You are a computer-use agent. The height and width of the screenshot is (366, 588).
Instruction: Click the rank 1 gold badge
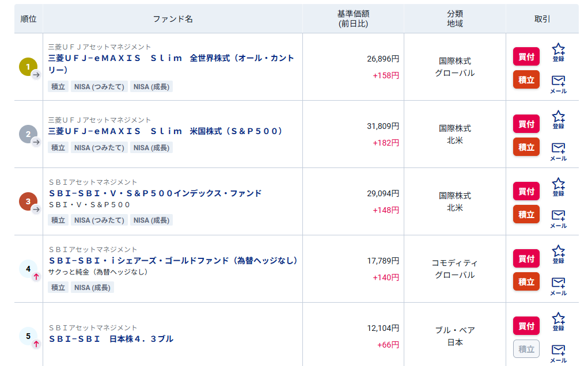click(28, 67)
